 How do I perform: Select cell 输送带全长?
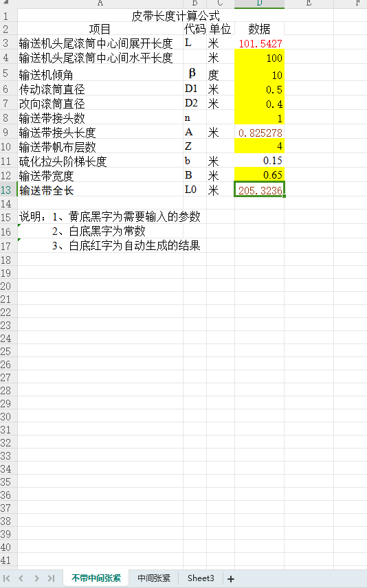tap(100, 190)
